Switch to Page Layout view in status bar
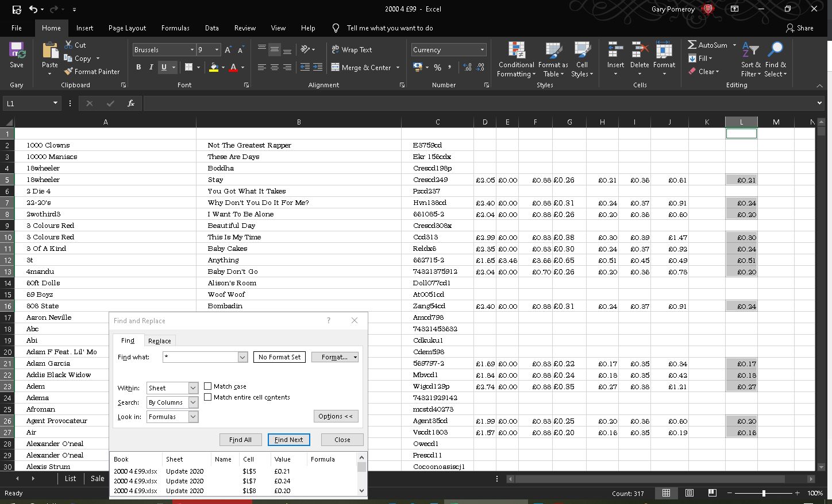This screenshot has height=504, width=832. pos(690,493)
